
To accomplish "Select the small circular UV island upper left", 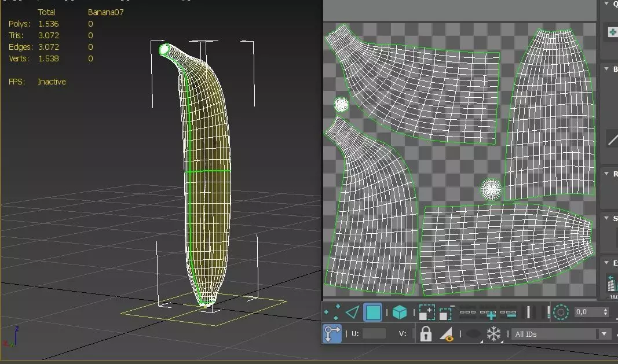I will pyautogui.click(x=341, y=104).
